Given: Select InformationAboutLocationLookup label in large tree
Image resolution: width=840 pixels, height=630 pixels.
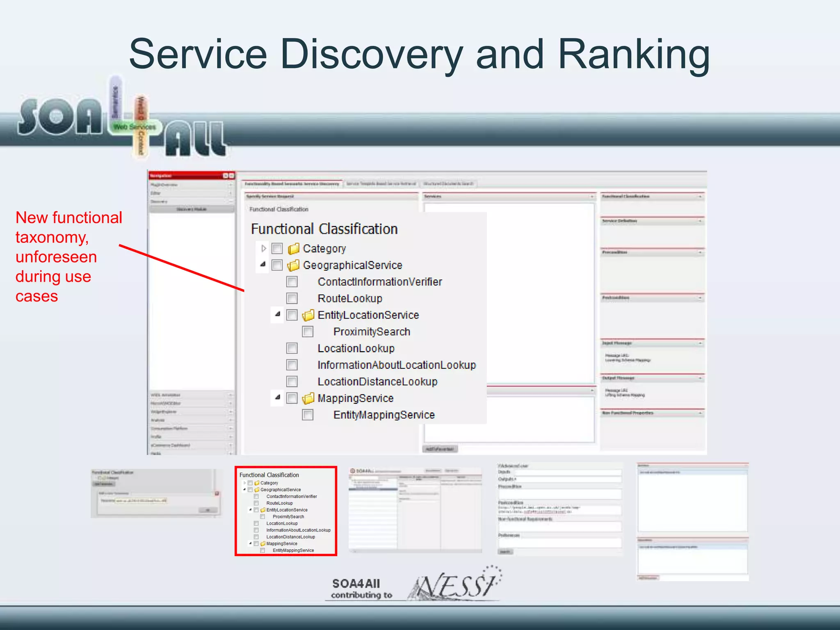Looking at the screenshot, I should (397, 365).
